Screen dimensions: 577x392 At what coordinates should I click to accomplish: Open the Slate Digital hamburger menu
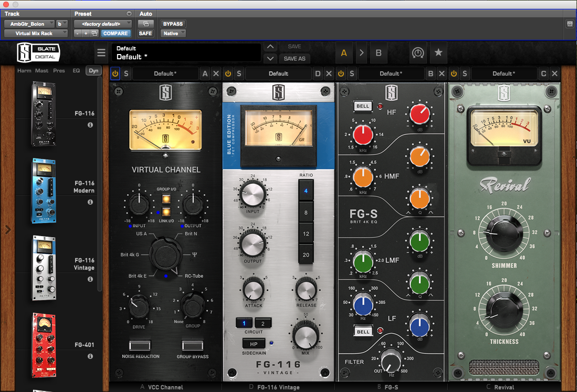[101, 52]
